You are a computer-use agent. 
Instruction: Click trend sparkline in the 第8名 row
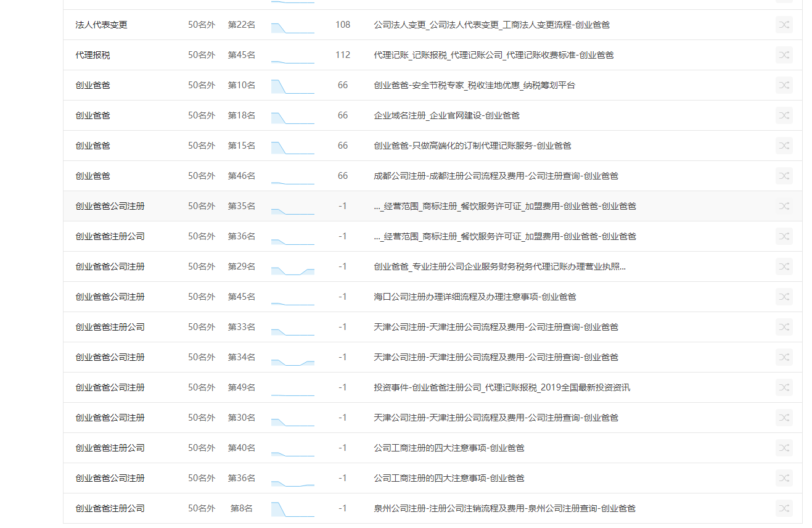(x=293, y=510)
